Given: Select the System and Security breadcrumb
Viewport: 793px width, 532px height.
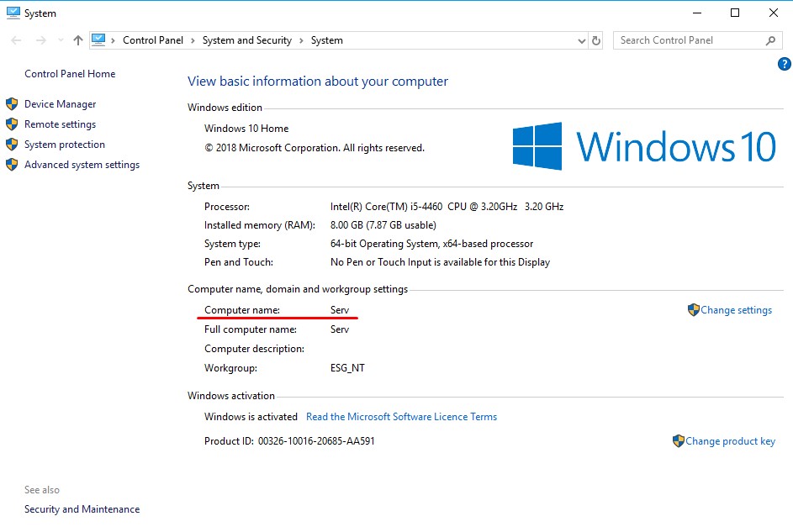Looking at the screenshot, I should click(246, 40).
